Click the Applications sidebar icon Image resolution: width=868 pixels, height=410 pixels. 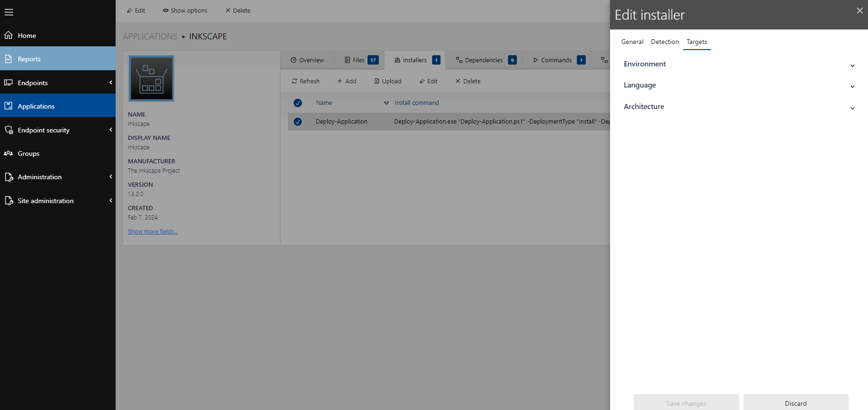[8, 106]
